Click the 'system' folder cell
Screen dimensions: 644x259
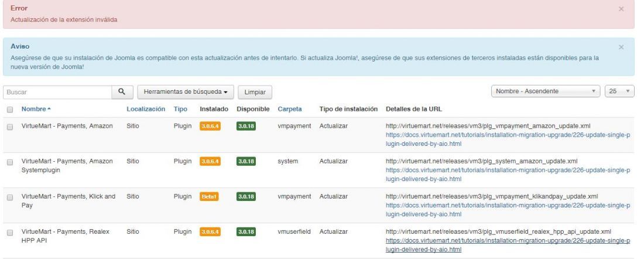point(287,161)
